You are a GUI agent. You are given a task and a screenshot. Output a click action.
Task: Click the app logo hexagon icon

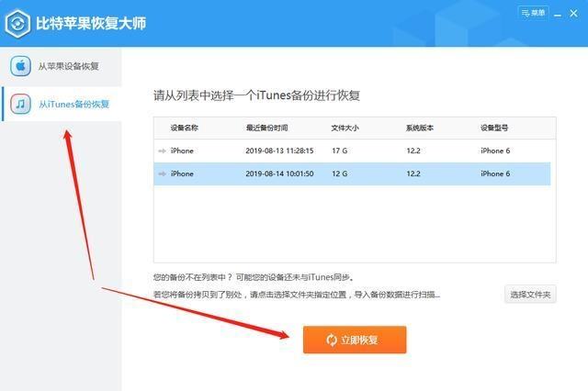pyautogui.click(x=17, y=24)
